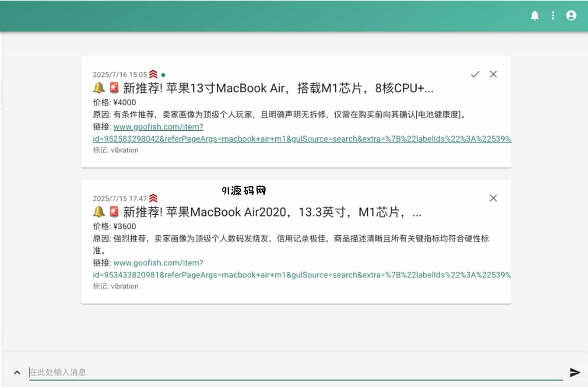Image resolution: width=588 pixels, height=388 pixels.
Task: Open the three-dot more options menu
Action: click(553, 15)
